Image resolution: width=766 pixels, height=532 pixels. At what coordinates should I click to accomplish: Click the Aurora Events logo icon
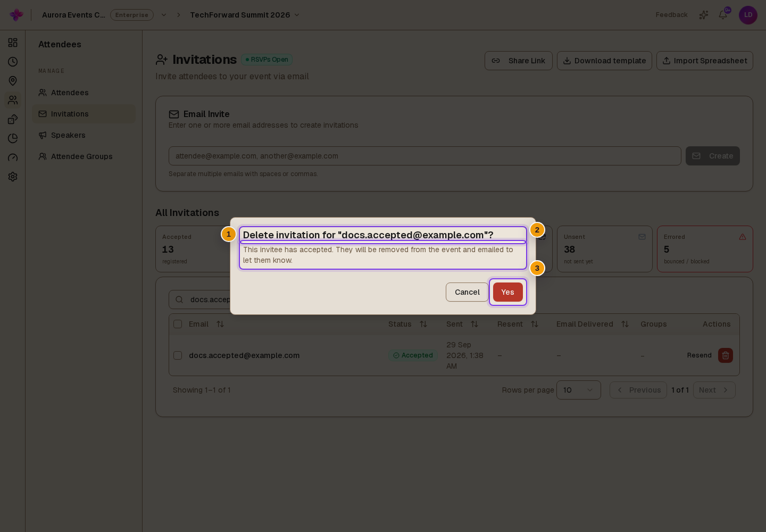pos(16,15)
